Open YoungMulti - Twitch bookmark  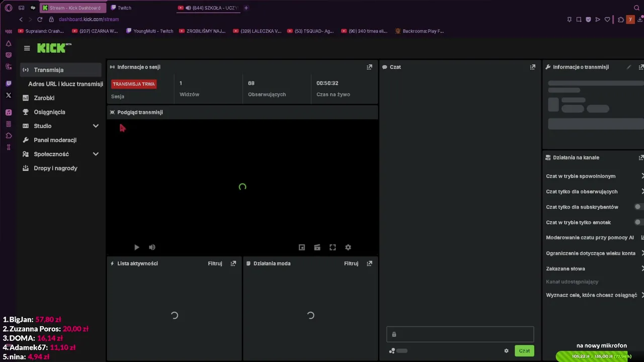149,31
